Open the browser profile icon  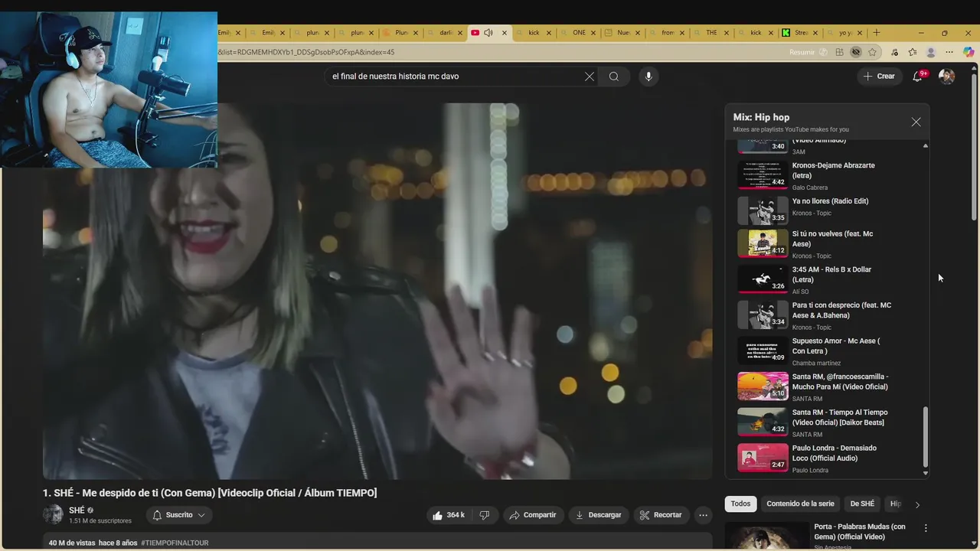(931, 52)
